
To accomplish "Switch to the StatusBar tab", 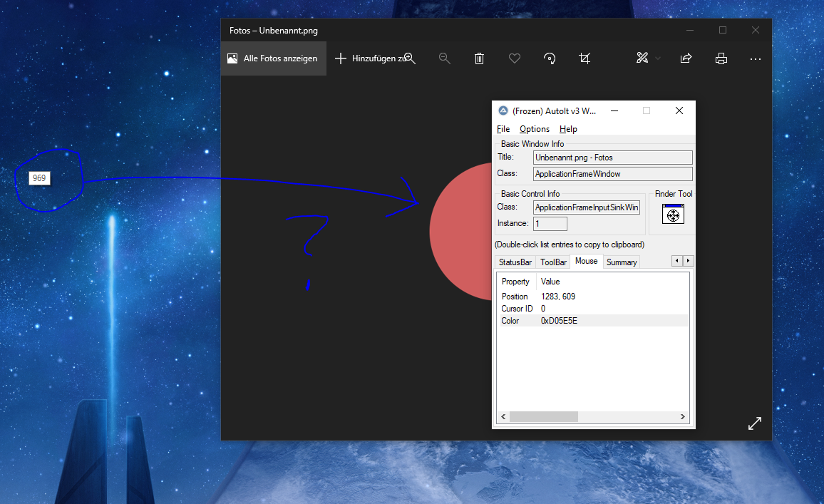I will tap(515, 262).
